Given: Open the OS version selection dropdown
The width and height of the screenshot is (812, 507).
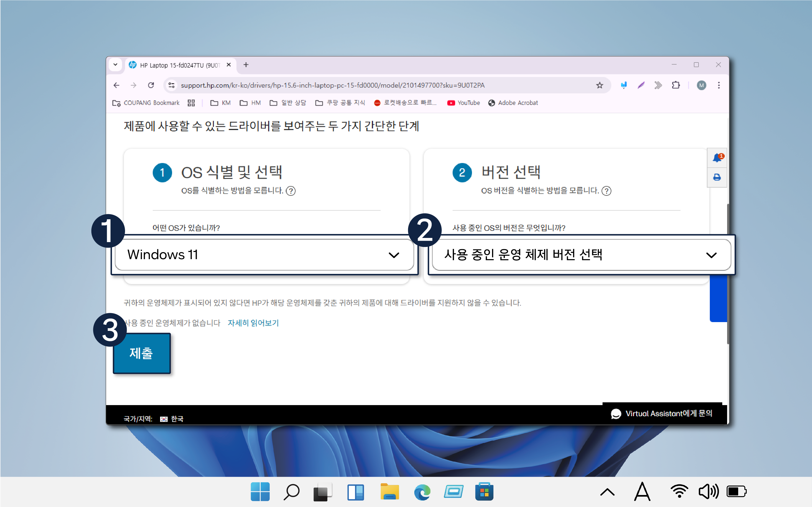Looking at the screenshot, I should (581, 255).
